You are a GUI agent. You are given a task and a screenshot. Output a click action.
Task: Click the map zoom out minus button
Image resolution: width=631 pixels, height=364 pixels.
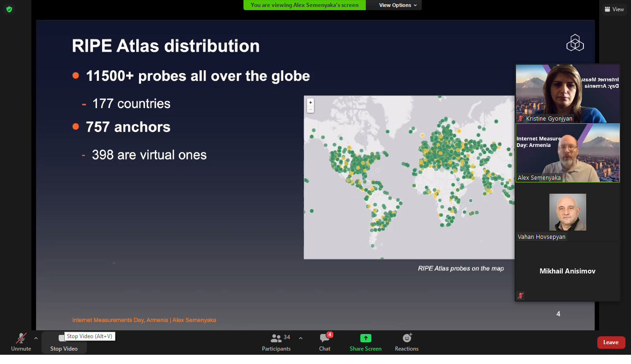tap(310, 109)
